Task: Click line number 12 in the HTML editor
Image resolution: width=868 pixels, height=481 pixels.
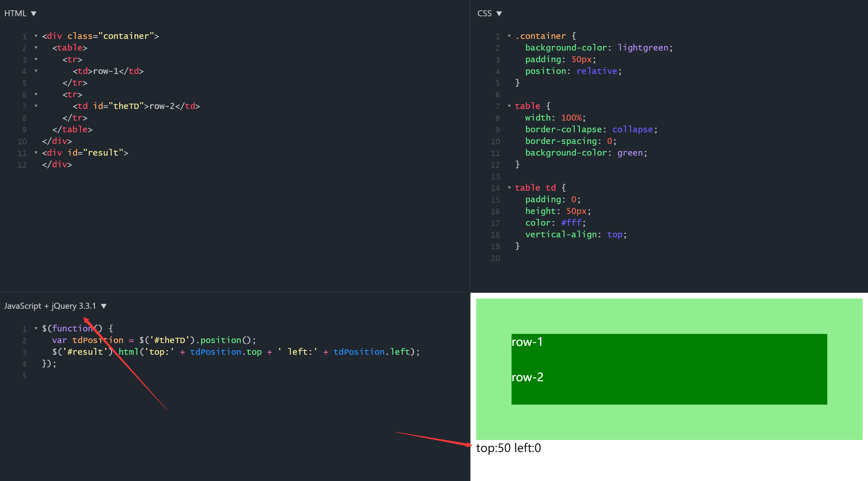Action: (22, 165)
